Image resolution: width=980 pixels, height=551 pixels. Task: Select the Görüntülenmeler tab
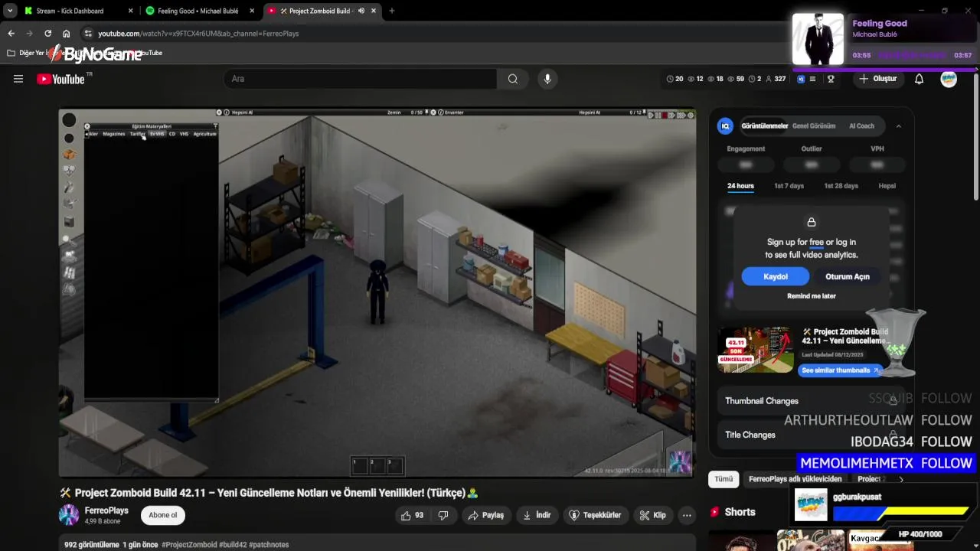point(765,126)
